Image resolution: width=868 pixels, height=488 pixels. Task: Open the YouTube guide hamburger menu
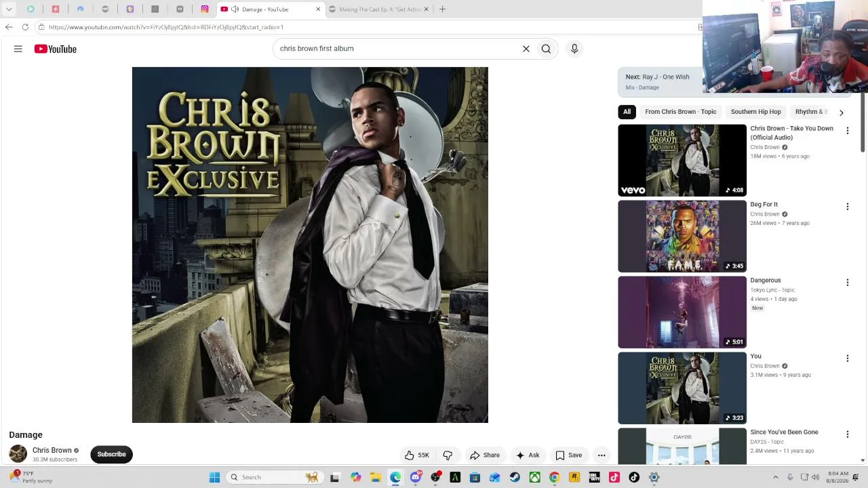click(18, 49)
